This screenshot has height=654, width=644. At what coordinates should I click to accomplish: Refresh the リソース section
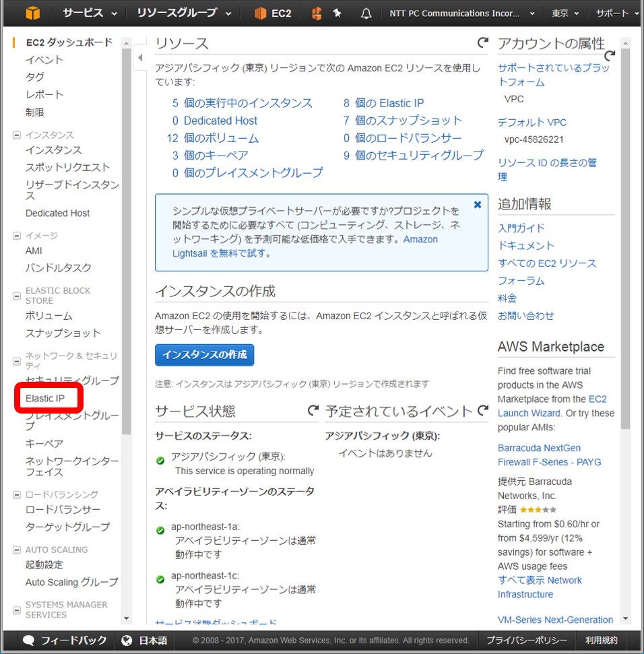click(x=482, y=42)
